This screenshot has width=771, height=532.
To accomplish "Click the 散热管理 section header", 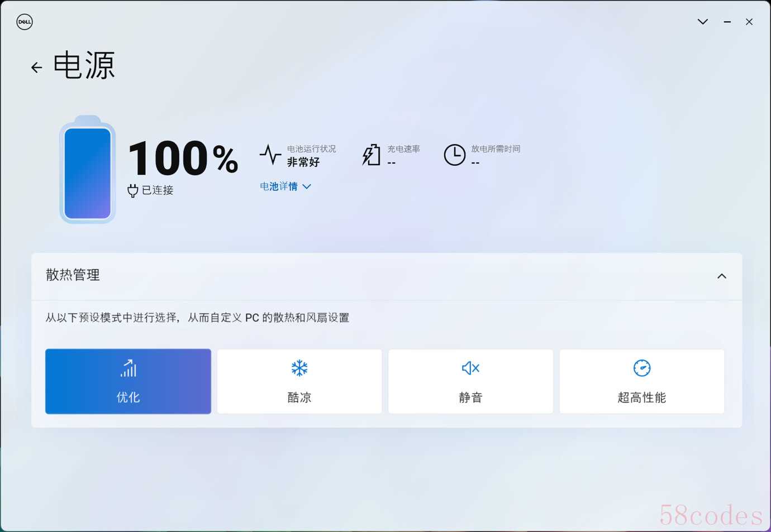I will click(x=387, y=276).
